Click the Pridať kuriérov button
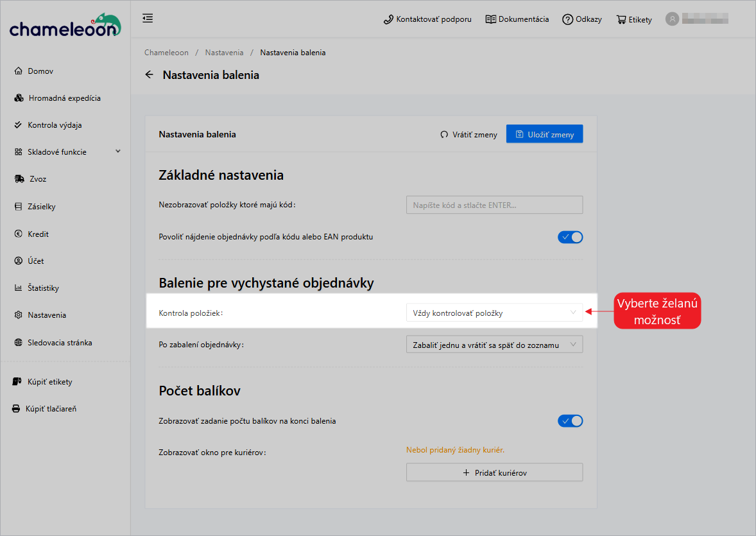 [494, 472]
